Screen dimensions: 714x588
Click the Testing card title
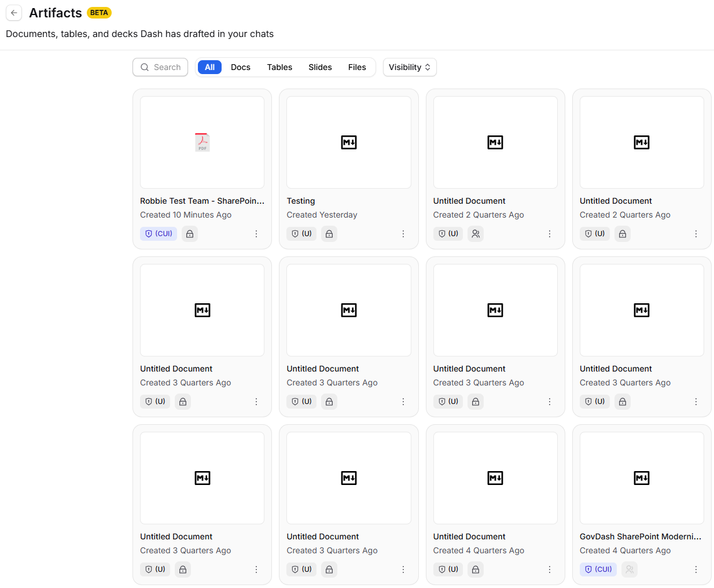point(301,201)
